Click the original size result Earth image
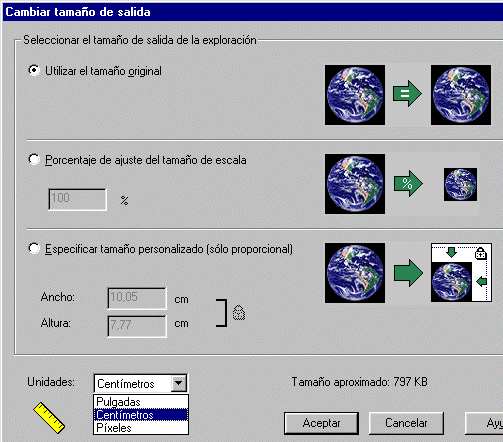 tap(461, 95)
